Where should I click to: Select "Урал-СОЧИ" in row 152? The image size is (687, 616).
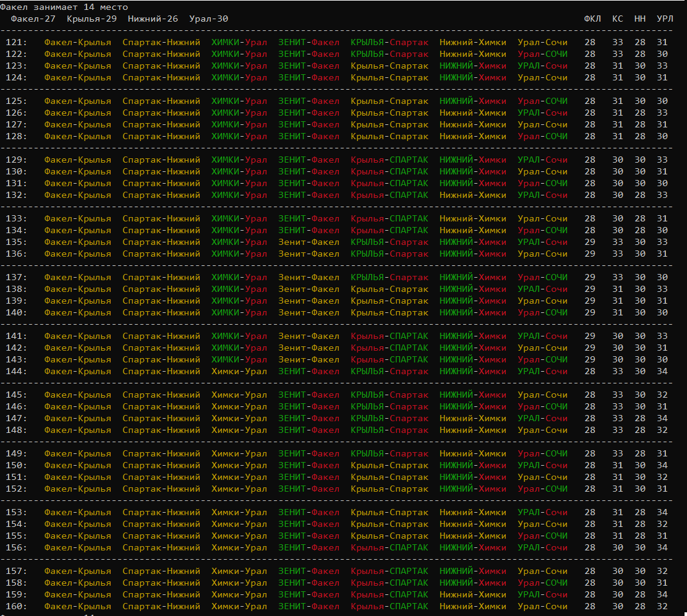pos(542,489)
